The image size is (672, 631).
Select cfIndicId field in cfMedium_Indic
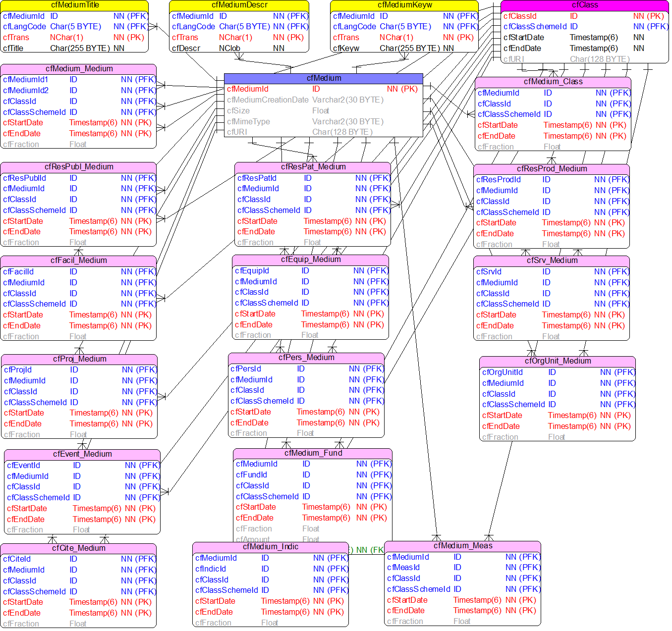pyautogui.click(x=211, y=569)
